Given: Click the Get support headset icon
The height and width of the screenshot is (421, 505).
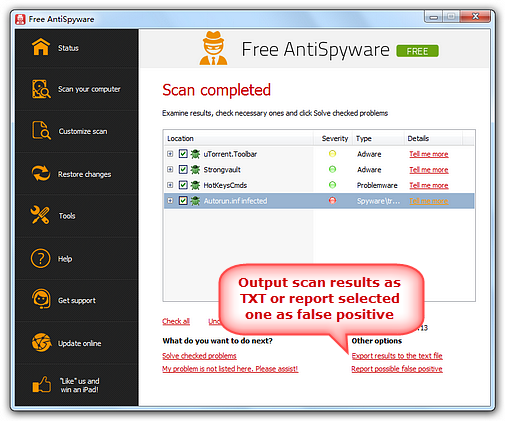Looking at the screenshot, I should click(x=41, y=299).
